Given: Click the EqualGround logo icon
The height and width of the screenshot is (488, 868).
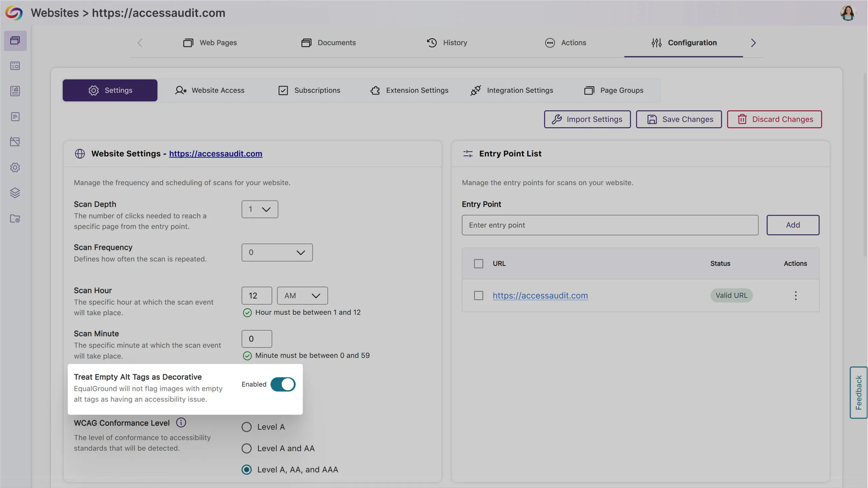Looking at the screenshot, I should (x=14, y=13).
